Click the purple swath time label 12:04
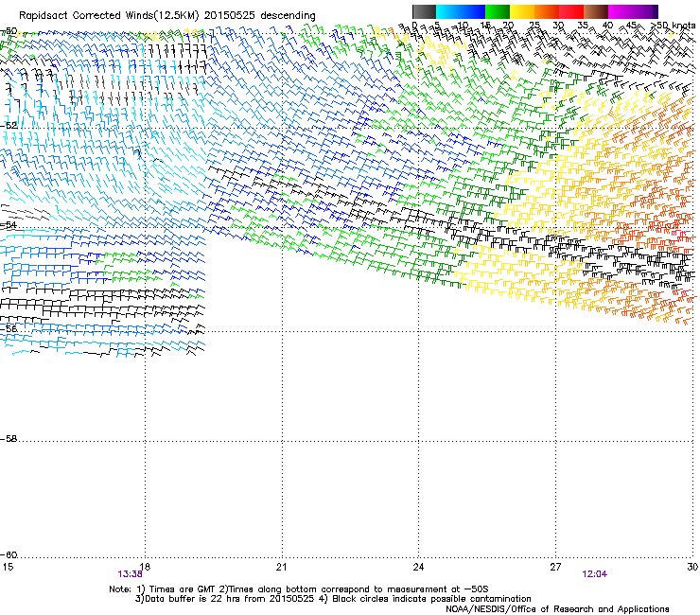The height and width of the screenshot is (615, 700). pyautogui.click(x=595, y=574)
